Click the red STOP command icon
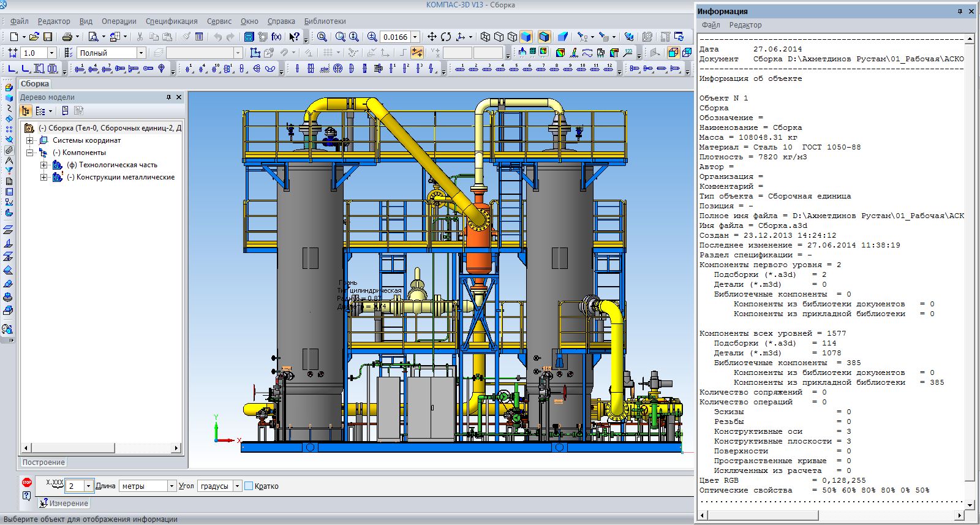980x525 pixels. 26,483
